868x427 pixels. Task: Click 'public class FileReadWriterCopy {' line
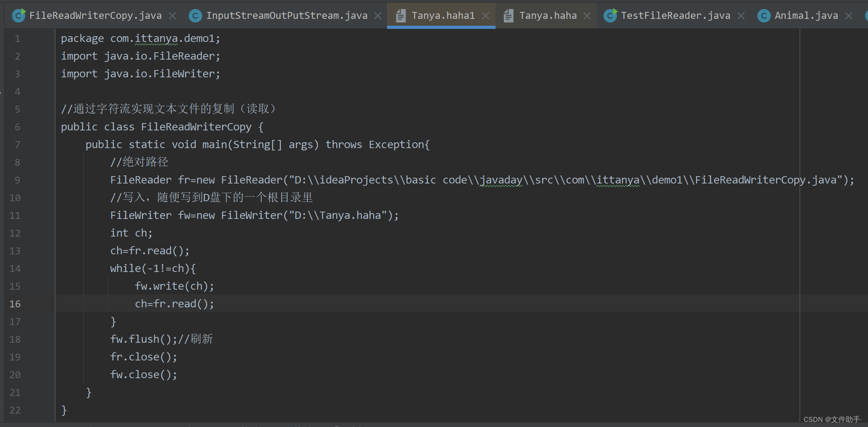162,127
